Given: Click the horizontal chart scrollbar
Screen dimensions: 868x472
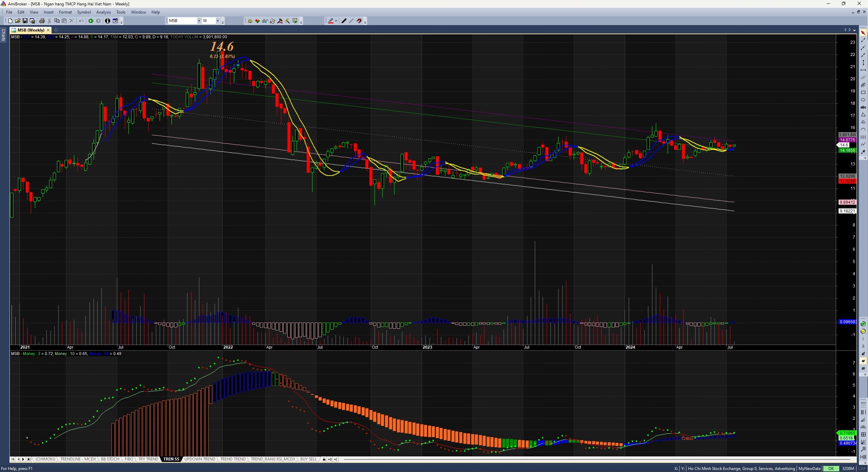Looking at the screenshot, I should tap(597, 459).
